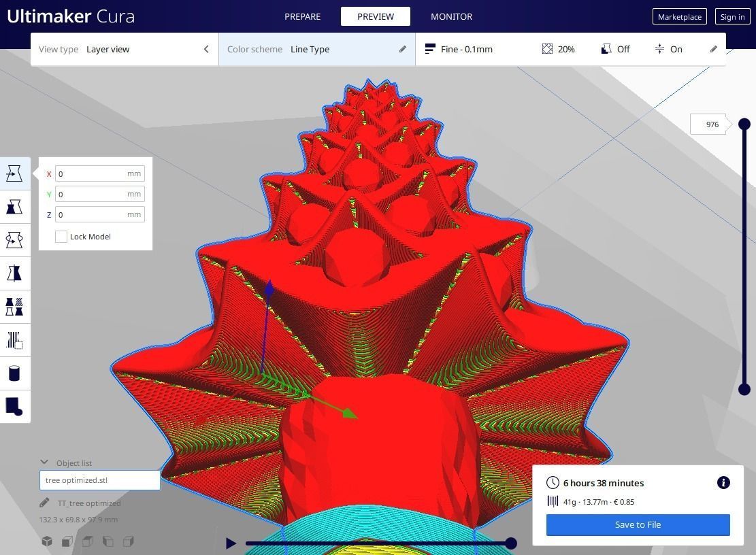Click the X position input field
This screenshot has height=555, width=756.
click(100, 173)
